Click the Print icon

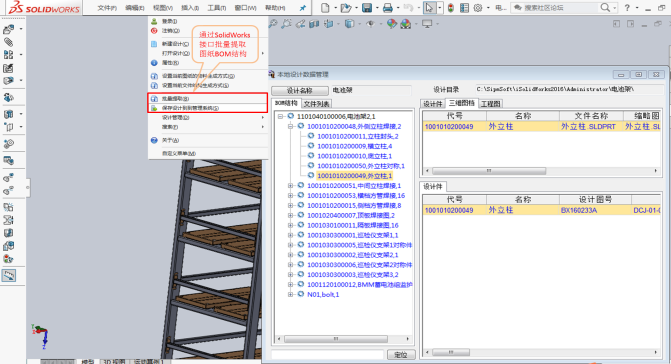388,8
